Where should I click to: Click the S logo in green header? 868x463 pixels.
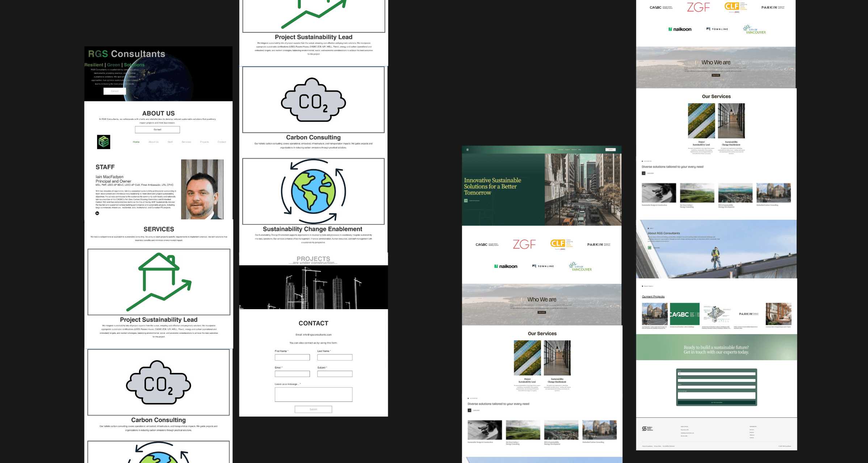point(467,150)
